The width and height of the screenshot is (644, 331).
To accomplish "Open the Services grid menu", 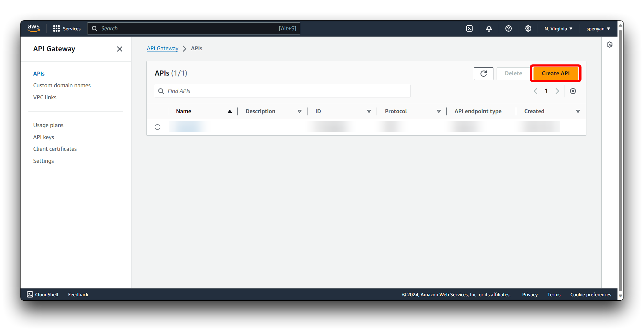I will [57, 28].
